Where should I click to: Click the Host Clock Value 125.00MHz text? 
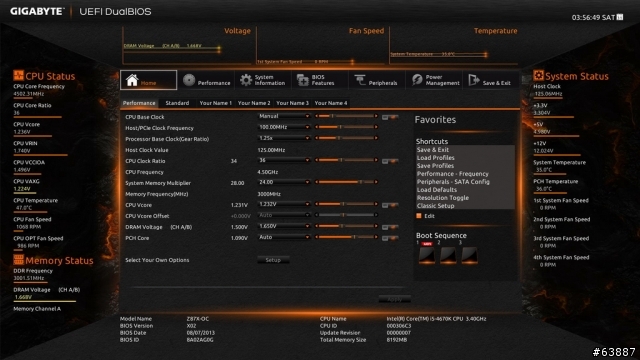coord(271,150)
